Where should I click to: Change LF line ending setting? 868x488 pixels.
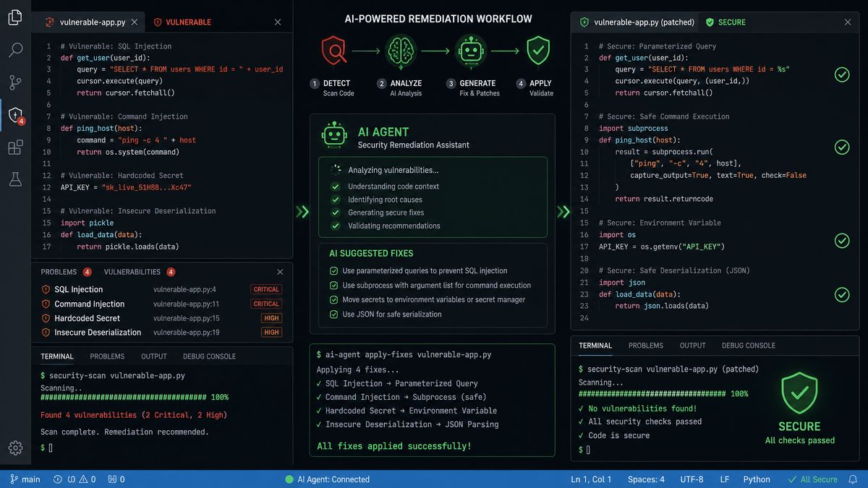[x=724, y=479]
